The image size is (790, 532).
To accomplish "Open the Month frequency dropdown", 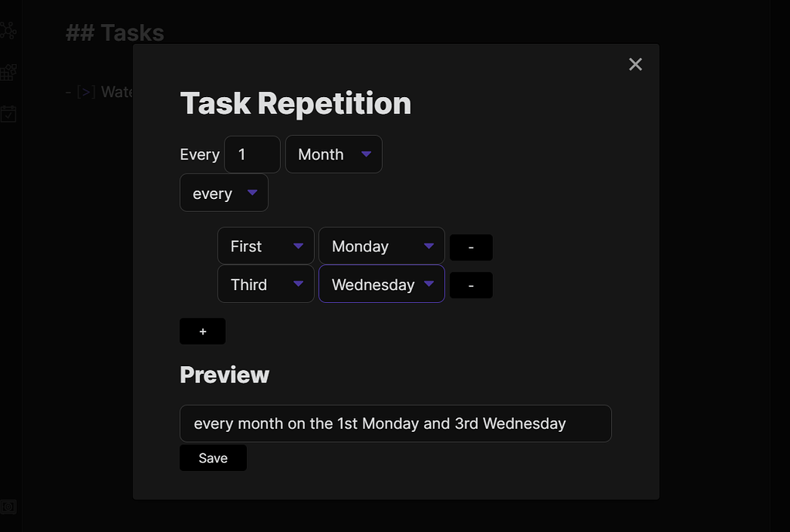I will pyautogui.click(x=333, y=153).
